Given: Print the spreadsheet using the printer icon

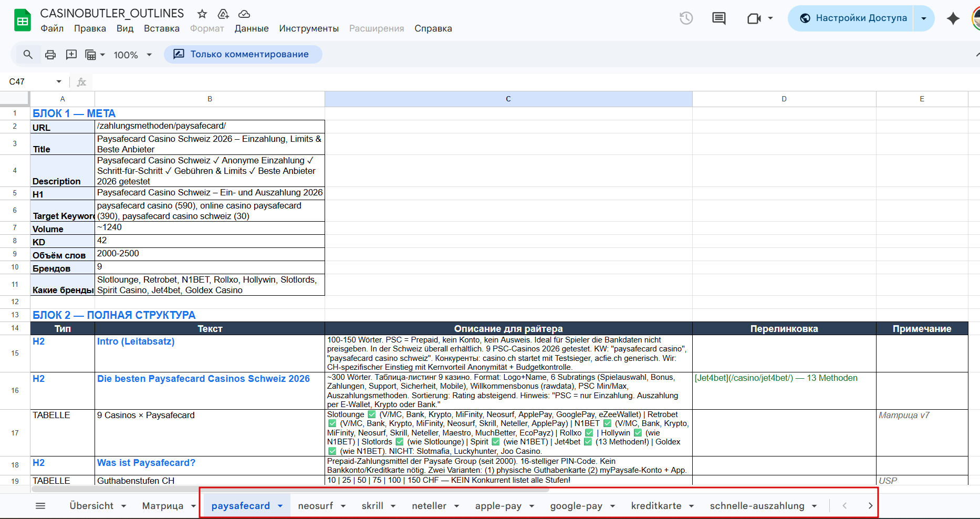Looking at the screenshot, I should point(50,55).
